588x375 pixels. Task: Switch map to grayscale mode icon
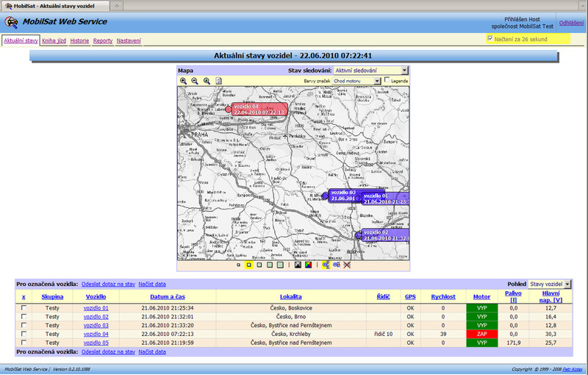point(298,265)
